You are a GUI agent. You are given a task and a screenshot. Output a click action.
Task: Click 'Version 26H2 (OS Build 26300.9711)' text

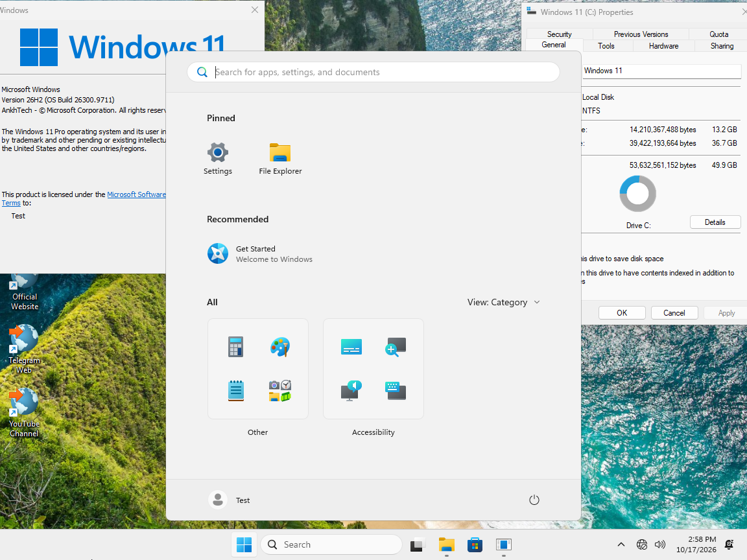click(58, 100)
